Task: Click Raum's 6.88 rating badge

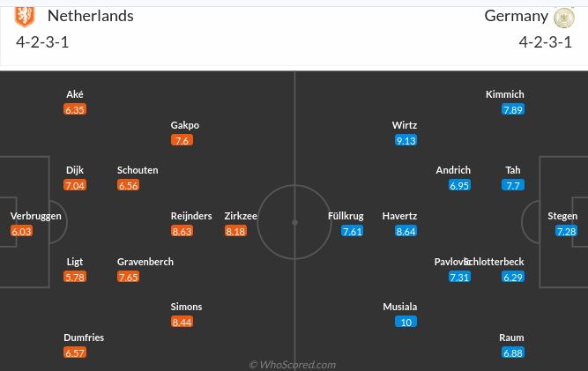Action: click(512, 352)
